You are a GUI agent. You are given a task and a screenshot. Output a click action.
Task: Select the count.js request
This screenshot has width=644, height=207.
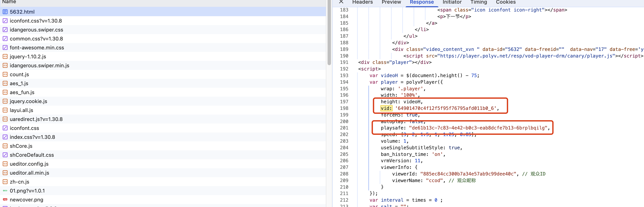click(163, 74)
